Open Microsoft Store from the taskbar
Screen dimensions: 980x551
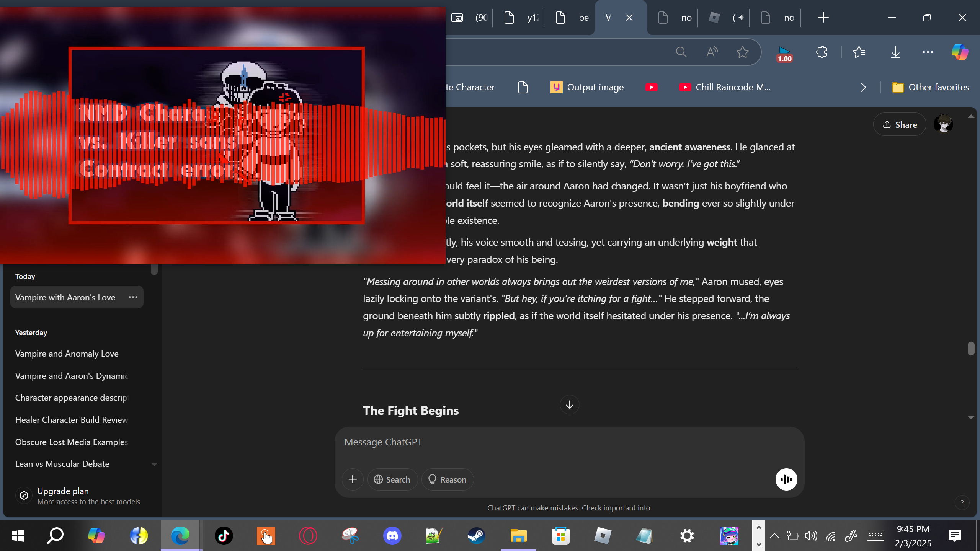(560, 536)
